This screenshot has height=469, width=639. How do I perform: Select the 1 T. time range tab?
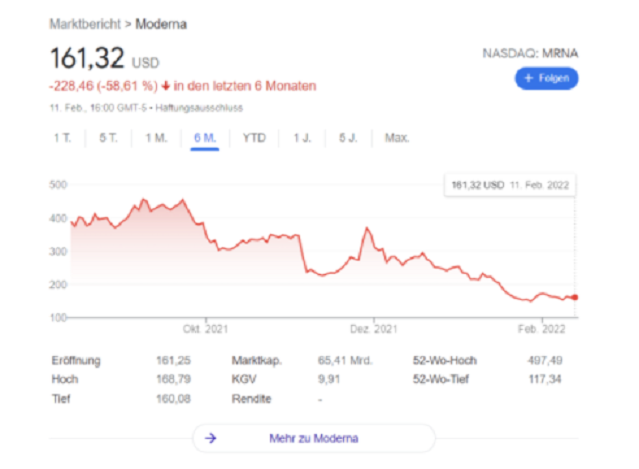pos(62,138)
